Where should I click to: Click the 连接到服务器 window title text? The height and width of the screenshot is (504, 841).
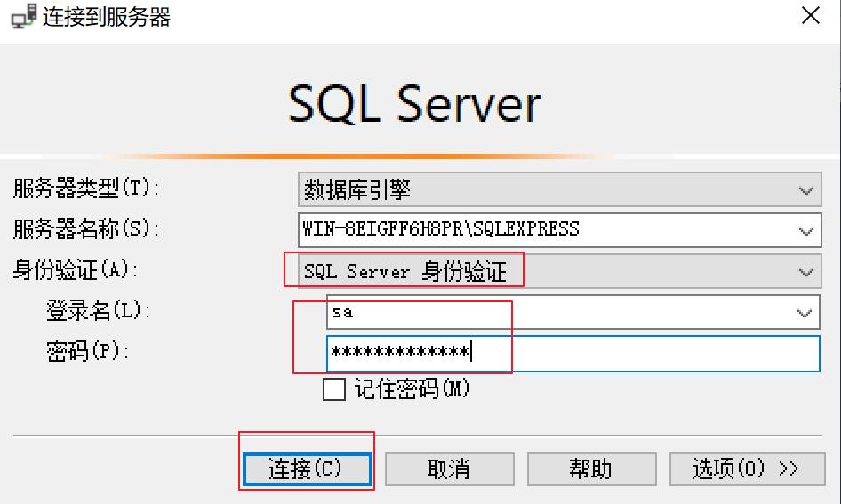107,17
